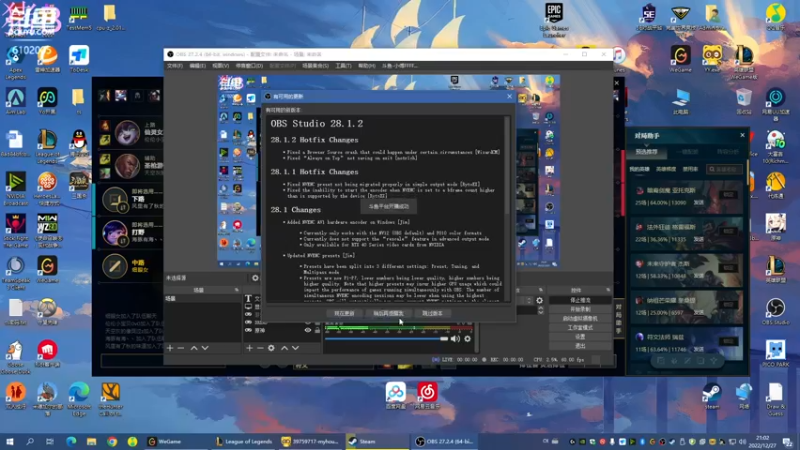
Task: Move source down in OBS Sources panel
Action: click(x=295, y=348)
